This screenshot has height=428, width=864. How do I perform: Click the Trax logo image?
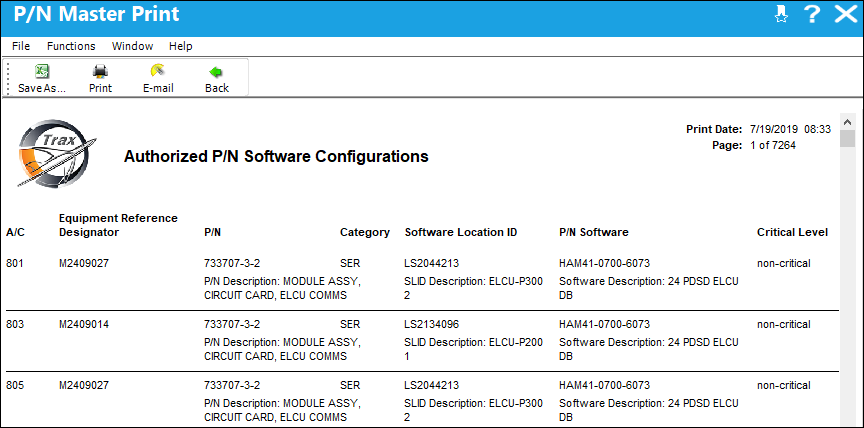point(55,153)
